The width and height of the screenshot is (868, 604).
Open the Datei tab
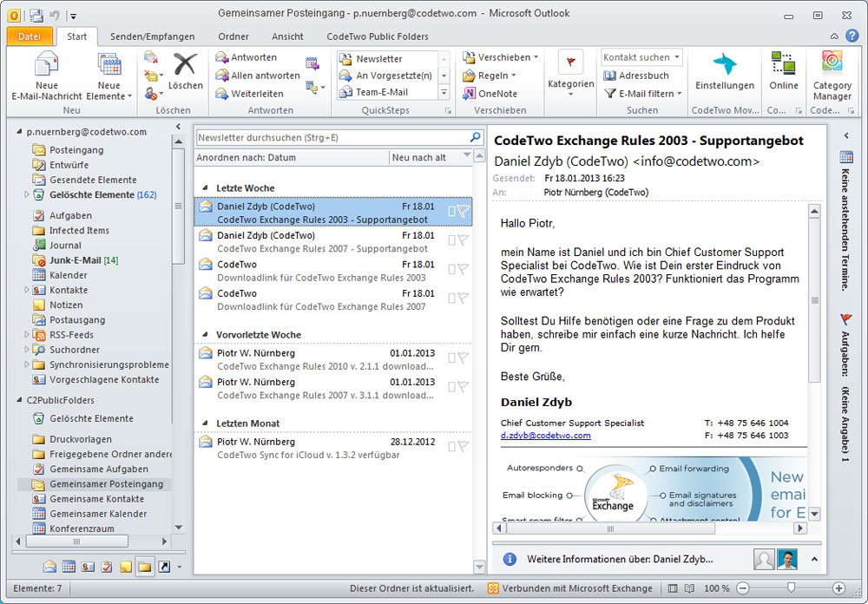pyautogui.click(x=30, y=36)
